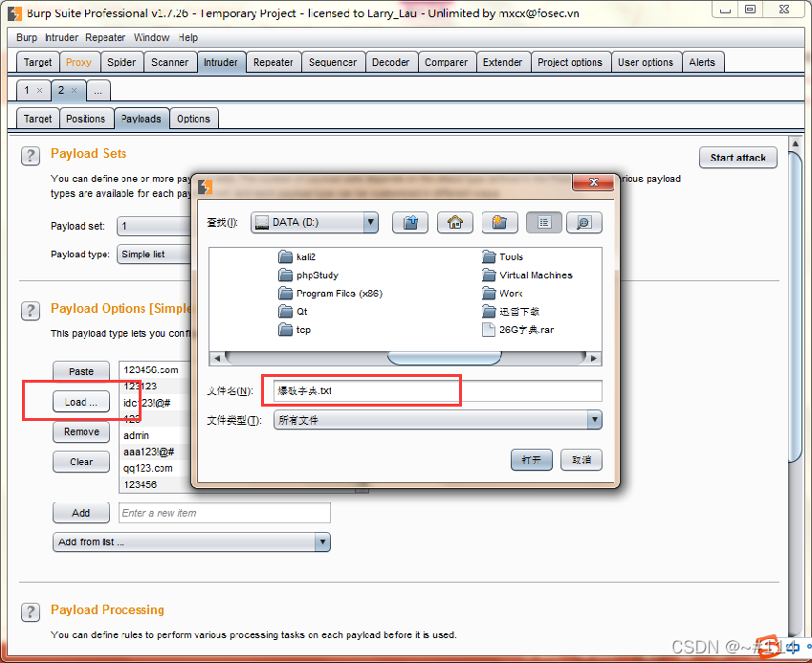The image size is (812, 663).
Task: Open the Window menu
Action: coord(151,38)
